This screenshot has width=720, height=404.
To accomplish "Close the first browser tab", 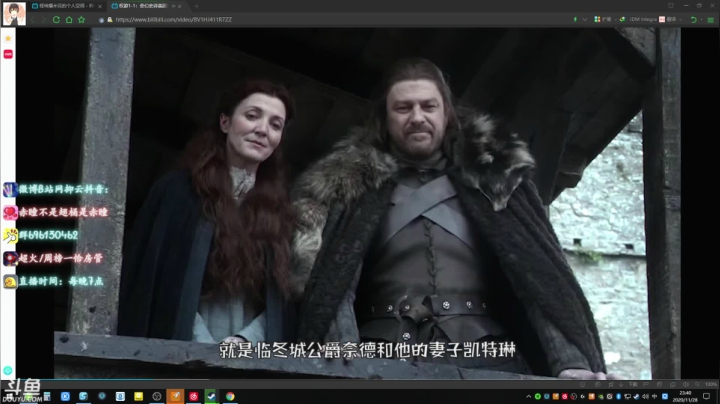I will [100, 6].
